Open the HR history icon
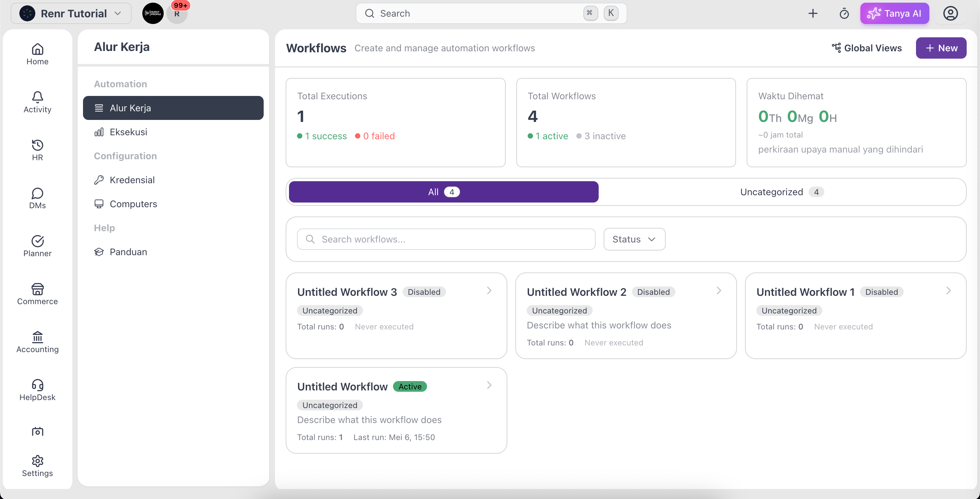The height and width of the screenshot is (499, 980). point(37,145)
